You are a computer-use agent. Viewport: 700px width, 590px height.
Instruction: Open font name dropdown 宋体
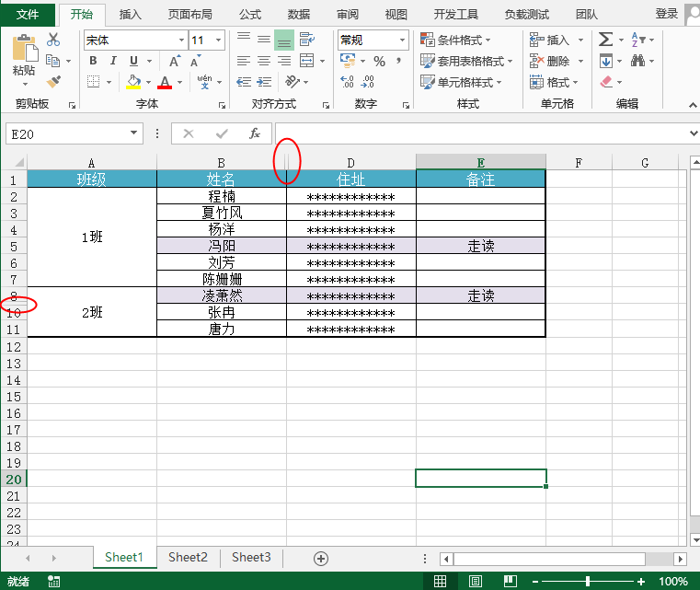click(182, 40)
